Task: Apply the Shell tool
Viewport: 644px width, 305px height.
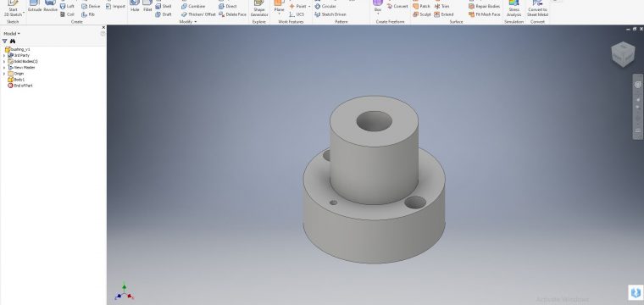Action: (164, 6)
